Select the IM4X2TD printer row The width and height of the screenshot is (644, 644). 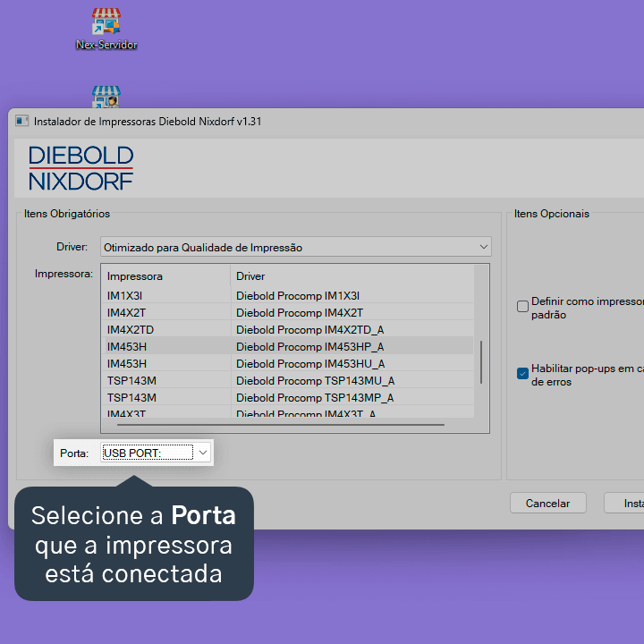coord(287,329)
